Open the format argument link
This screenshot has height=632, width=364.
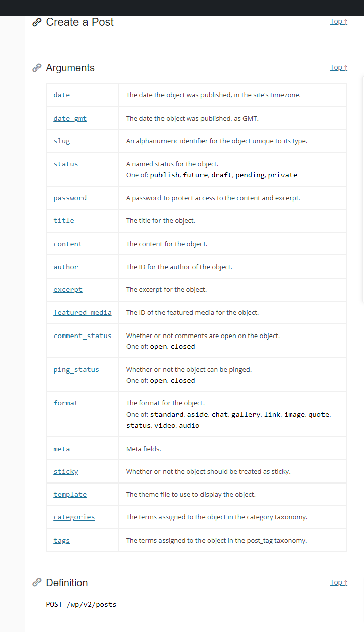pos(66,403)
